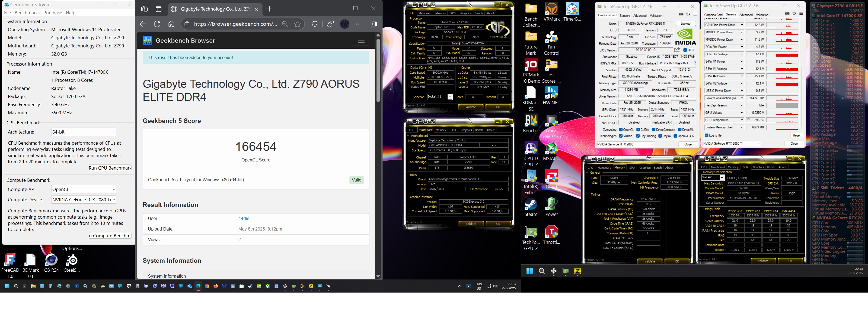Open the 44rtie user link
This screenshot has width=868, height=334.
tap(244, 219)
